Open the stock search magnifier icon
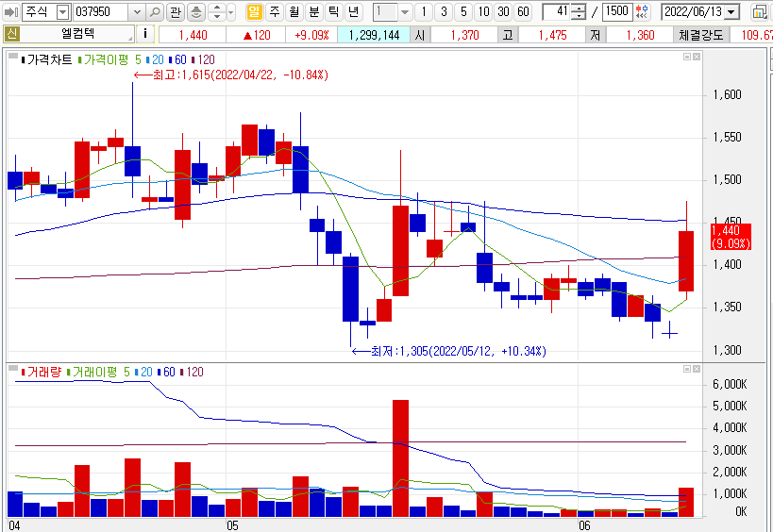This screenshot has width=773, height=532. click(x=155, y=11)
